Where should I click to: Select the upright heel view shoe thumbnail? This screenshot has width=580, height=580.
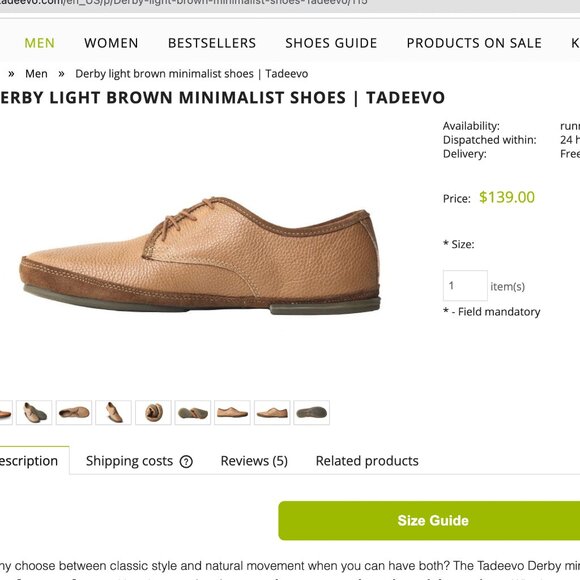tap(113, 412)
